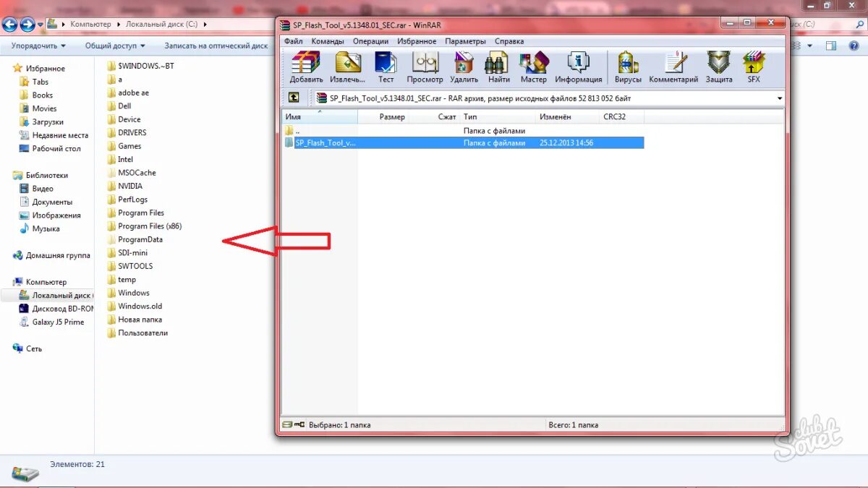Click Записать на оптический диск button
This screenshot has height=488, width=868.
(x=216, y=46)
